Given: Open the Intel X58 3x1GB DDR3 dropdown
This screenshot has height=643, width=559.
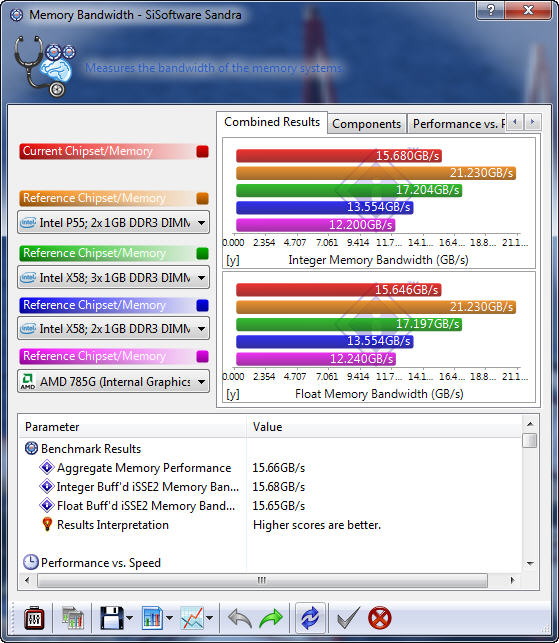Looking at the screenshot, I should [113, 278].
